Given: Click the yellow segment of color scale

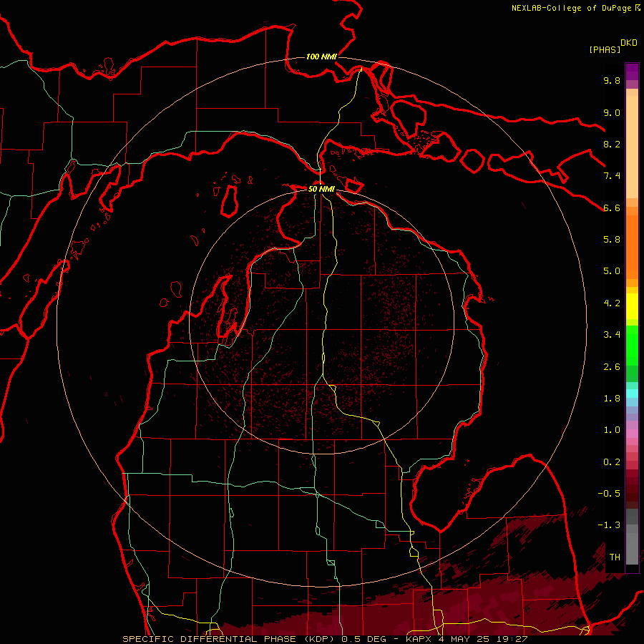Looking at the screenshot, I should tap(632, 306).
